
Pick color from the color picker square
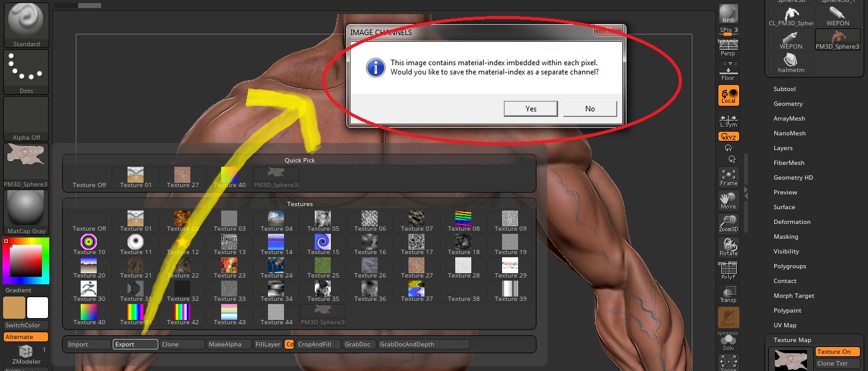[25, 261]
